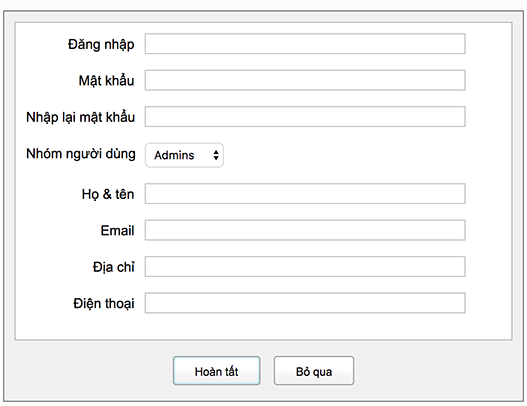Click the Mật khẩu label
The image size is (527, 406).
tap(106, 81)
